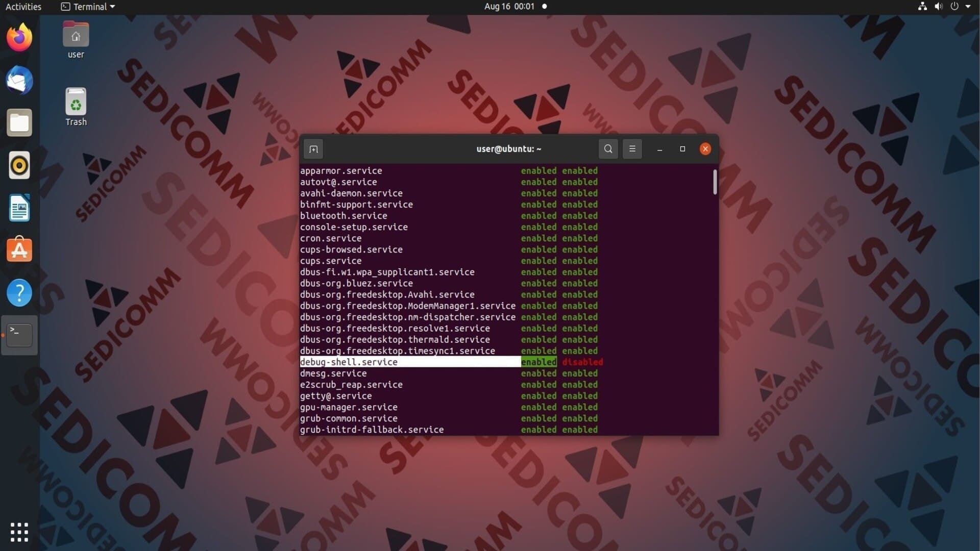Open the Activities overview
Screen dimensions: 980x551
coord(23,7)
